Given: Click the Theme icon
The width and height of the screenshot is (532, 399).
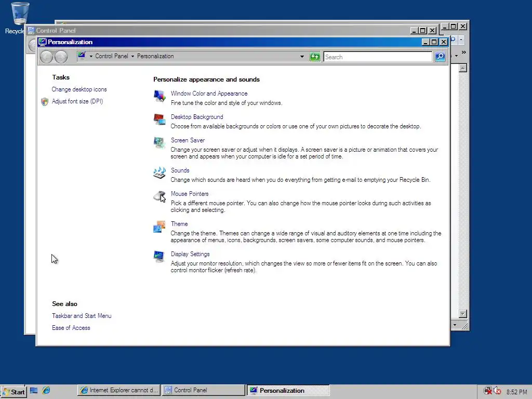Looking at the screenshot, I should tap(159, 227).
